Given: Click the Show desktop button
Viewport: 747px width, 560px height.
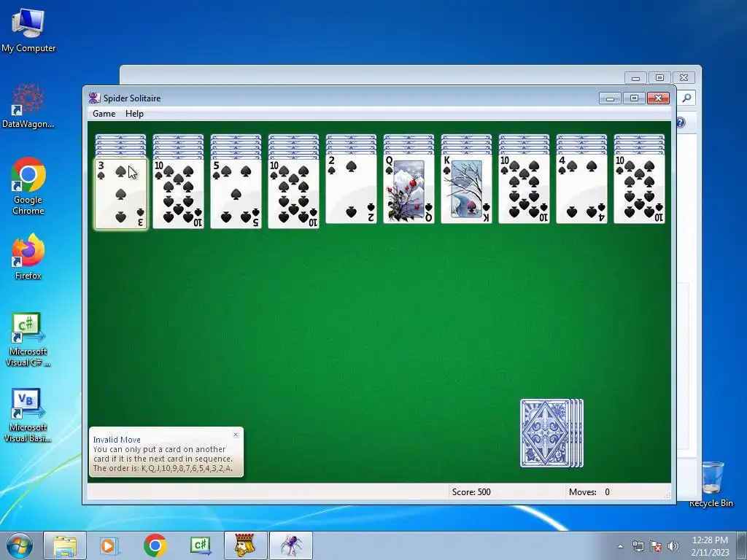Looking at the screenshot, I should [x=742, y=545].
